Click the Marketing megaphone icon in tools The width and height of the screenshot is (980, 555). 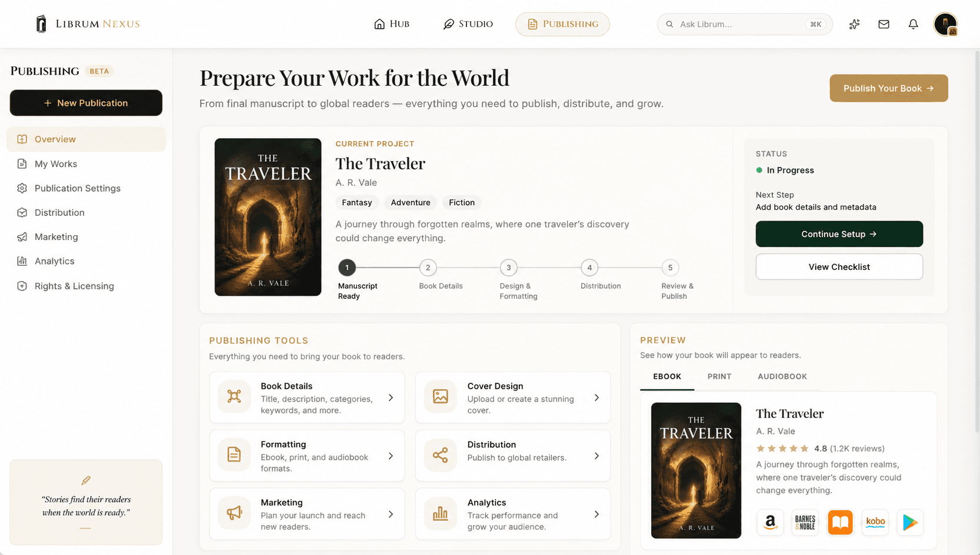coord(234,513)
